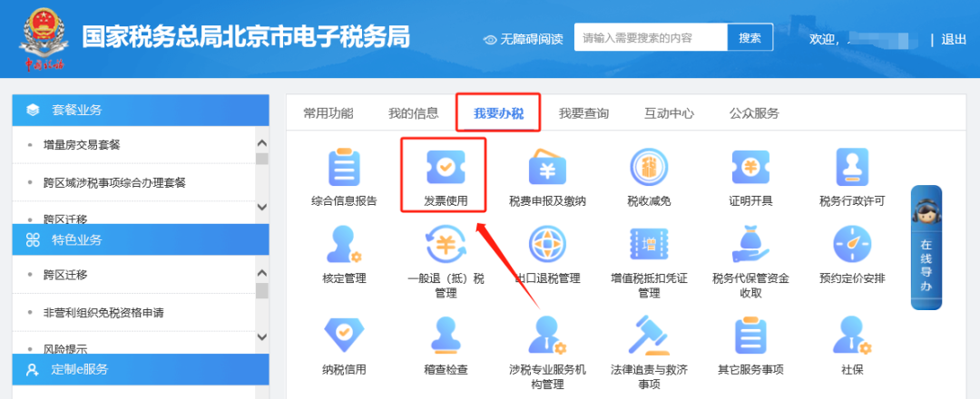
Task: Open the 出口退税管理 globe icon
Action: coord(547,245)
